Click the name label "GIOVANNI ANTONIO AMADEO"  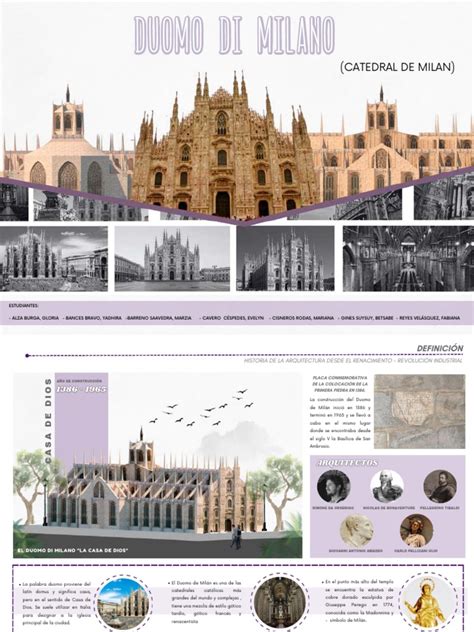(x=356, y=551)
